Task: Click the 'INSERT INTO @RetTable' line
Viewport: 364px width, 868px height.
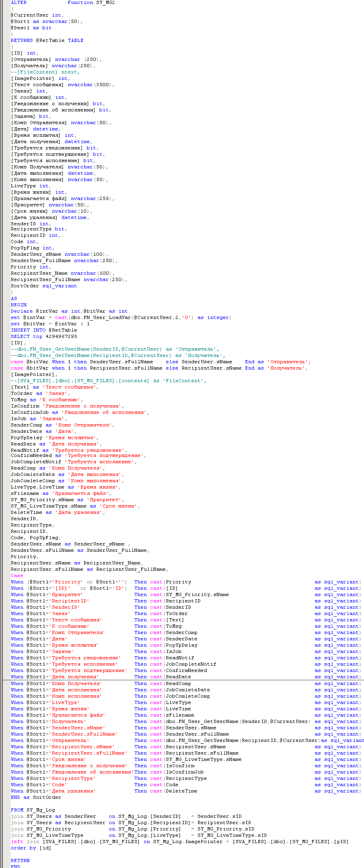Action: [44, 330]
